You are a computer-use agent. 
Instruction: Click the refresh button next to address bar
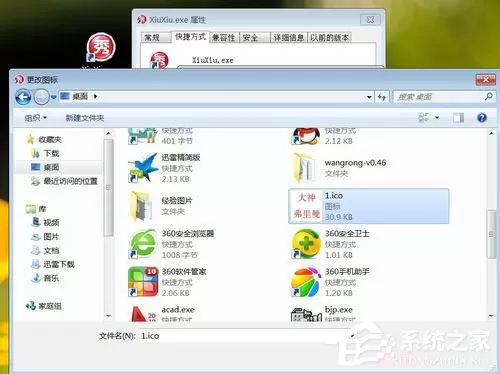coord(382,97)
